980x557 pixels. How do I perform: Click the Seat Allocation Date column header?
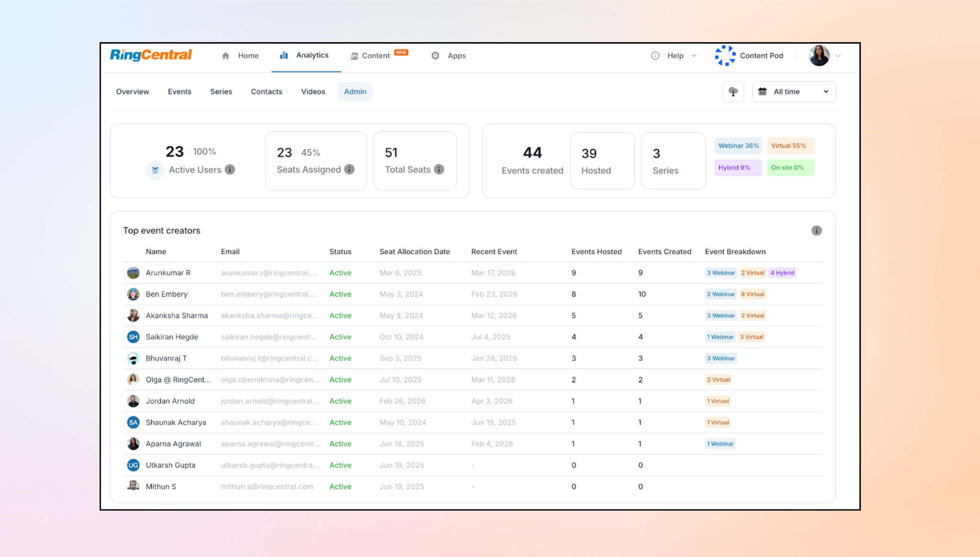[414, 251]
